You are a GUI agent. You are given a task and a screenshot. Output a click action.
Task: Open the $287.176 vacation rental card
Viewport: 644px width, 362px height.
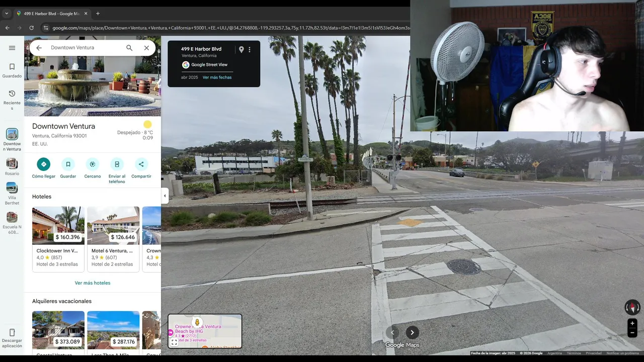coord(113,333)
